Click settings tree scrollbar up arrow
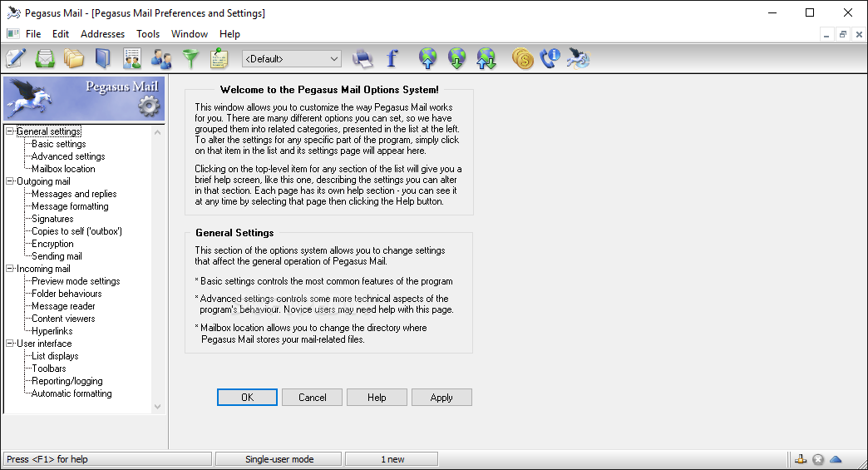868x470 pixels. tap(158, 132)
